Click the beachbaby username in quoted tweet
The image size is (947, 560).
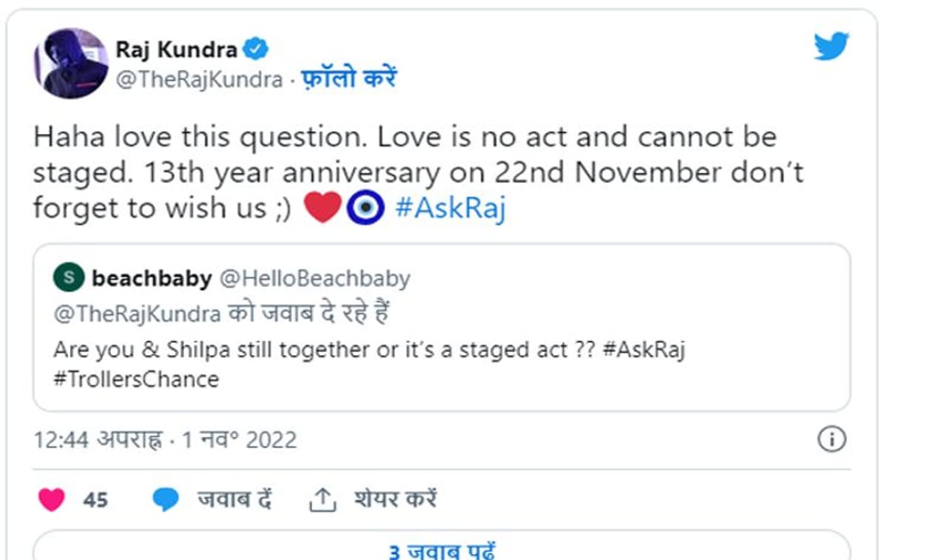click(x=152, y=278)
